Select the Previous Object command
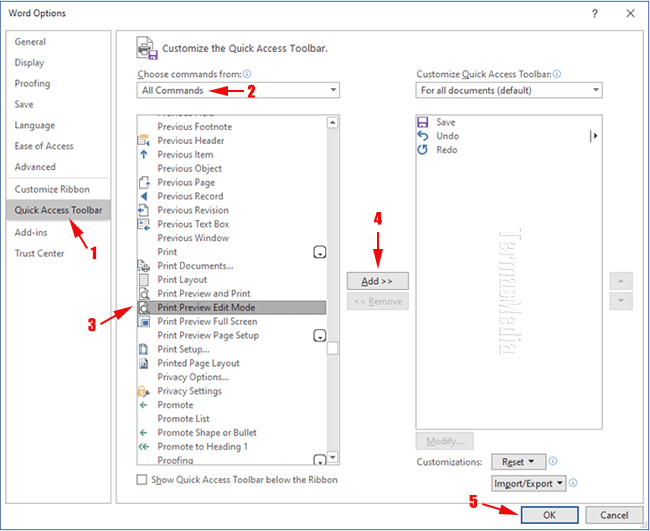This screenshot has height=531, width=650. point(232,169)
